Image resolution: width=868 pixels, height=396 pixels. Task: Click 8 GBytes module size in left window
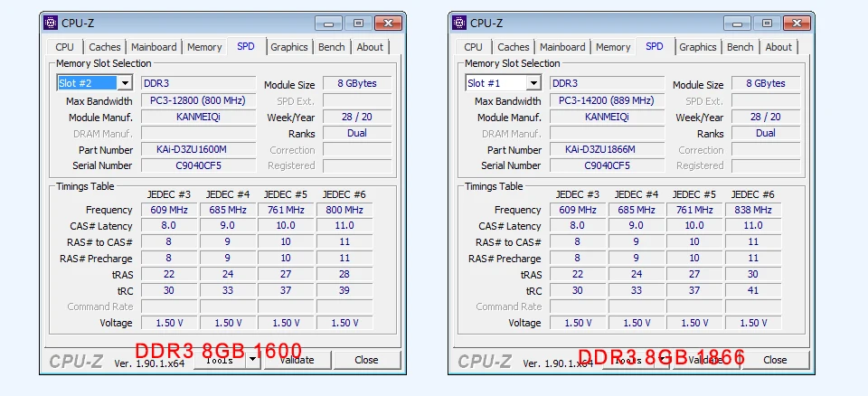click(x=357, y=84)
